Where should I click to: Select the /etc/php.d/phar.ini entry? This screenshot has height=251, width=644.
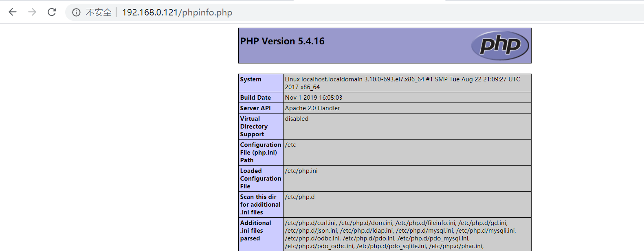point(456,246)
